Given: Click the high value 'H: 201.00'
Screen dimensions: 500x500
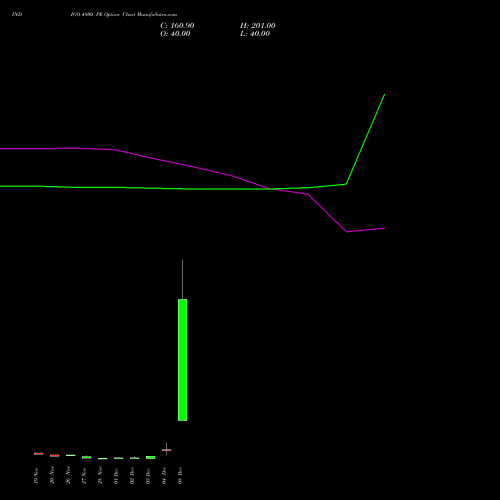Looking at the screenshot, I should coord(258,26).
